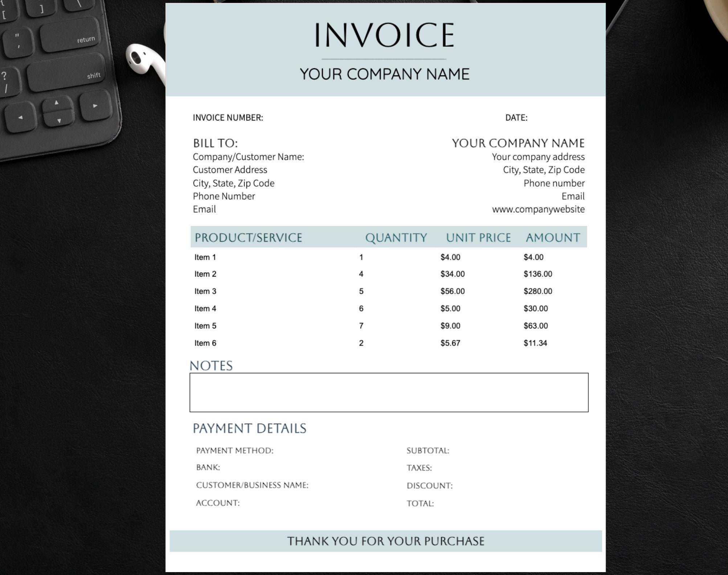
Task: Click the Customer Address line
Action: pos(230,170)
